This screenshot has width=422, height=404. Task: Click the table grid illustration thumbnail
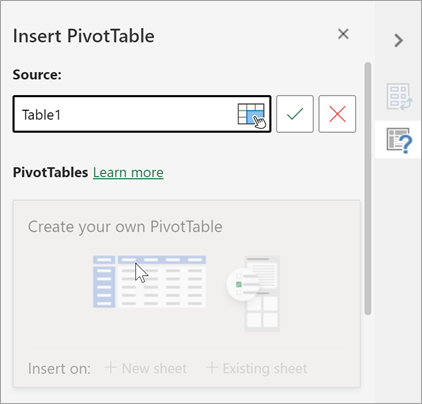coord(149,282)
